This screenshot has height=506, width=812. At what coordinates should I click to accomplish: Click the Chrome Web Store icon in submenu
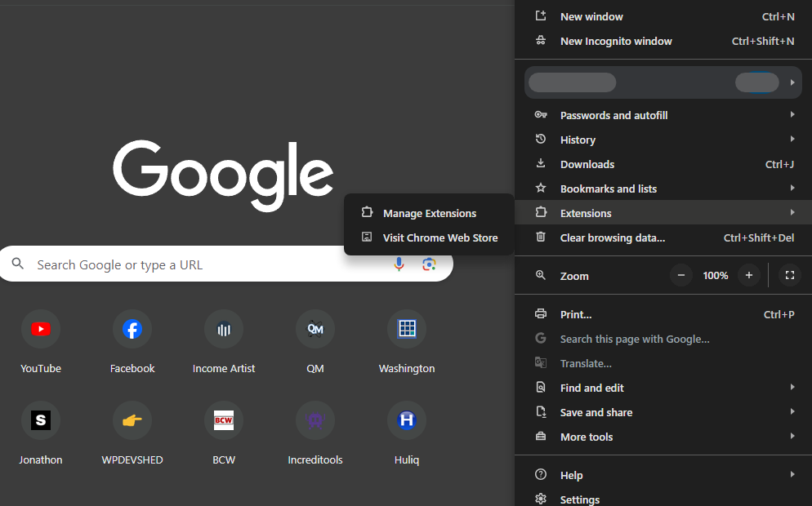point(367,237)
